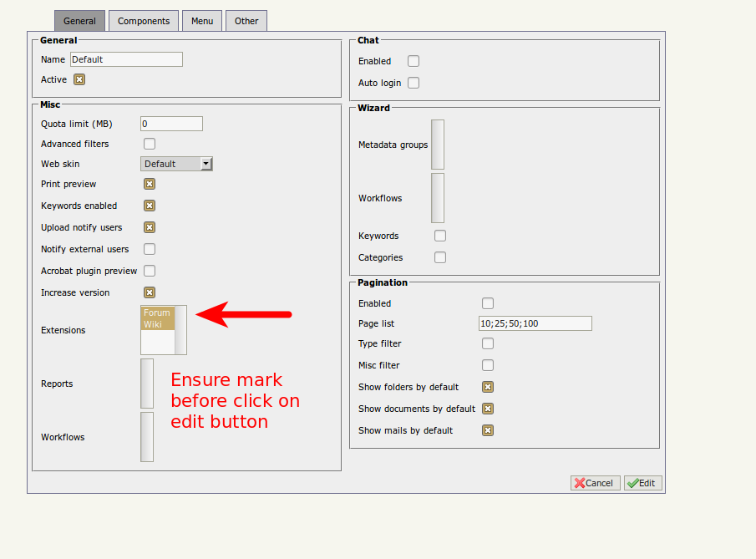The width and height of the screenshot is (756, 559).
Task: Check the Wizard Keywords checkbox
Action: (x=440, y=236)
